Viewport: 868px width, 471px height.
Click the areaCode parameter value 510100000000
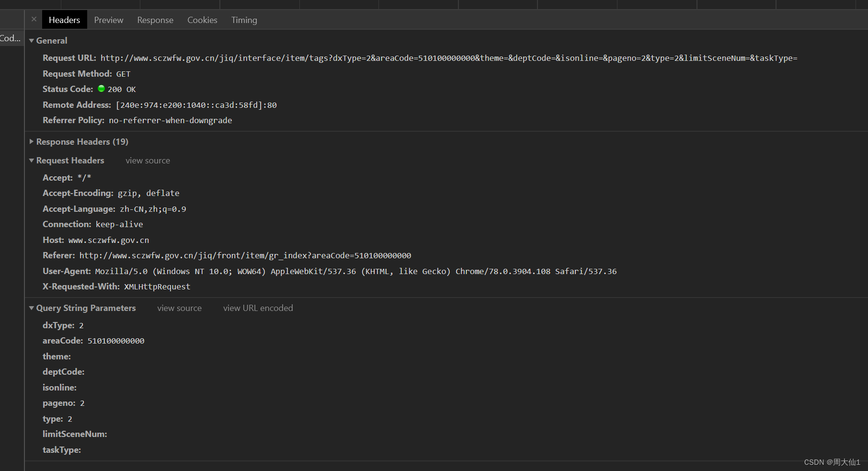pos(116,340)
